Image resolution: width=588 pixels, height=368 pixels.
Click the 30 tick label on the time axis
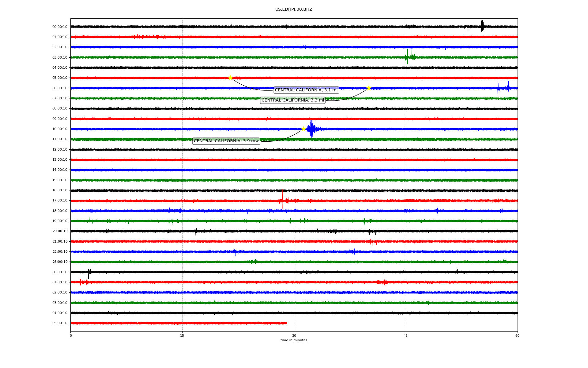[x=294, y=335]
